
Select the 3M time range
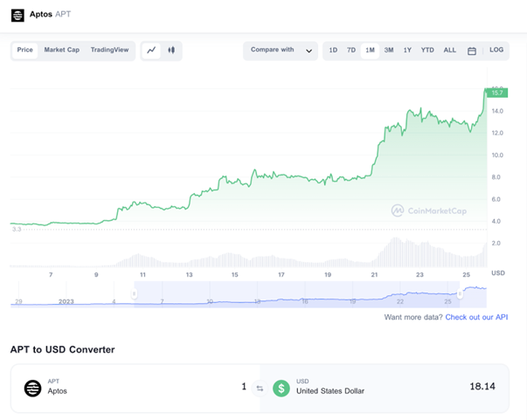click(x=389, y=51)
